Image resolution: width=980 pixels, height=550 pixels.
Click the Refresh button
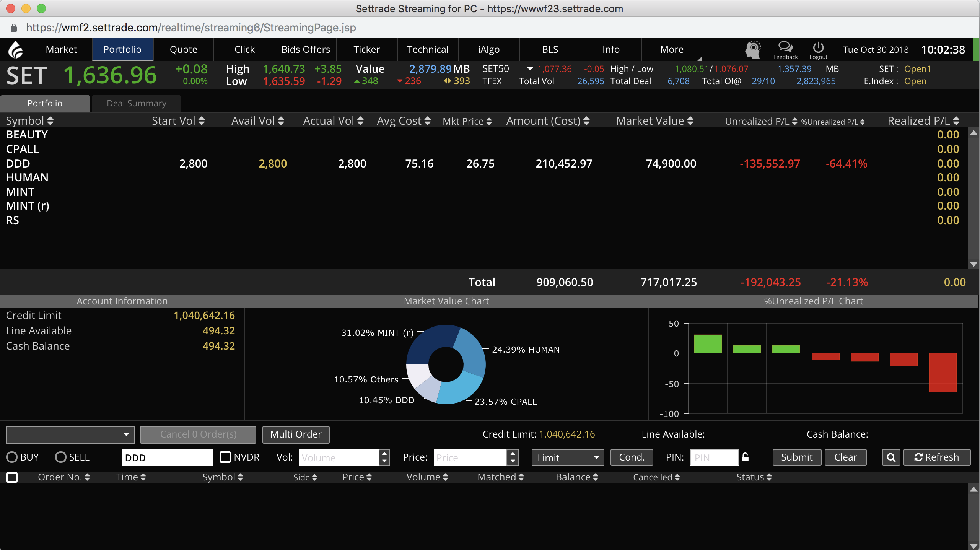(937, 457)
